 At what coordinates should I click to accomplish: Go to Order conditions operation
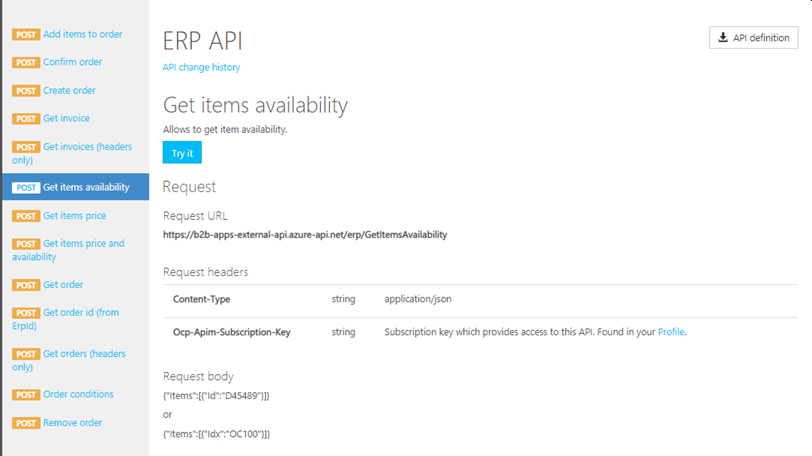pos(78,394)
